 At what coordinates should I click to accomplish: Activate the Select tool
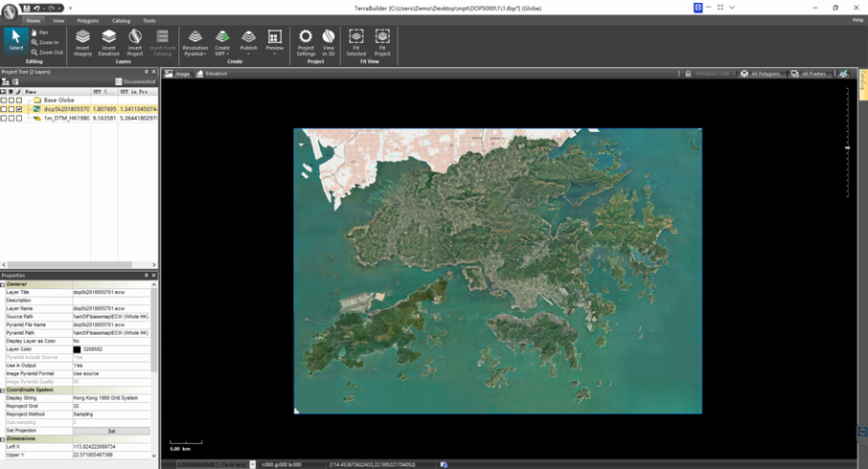coord(15,40)
